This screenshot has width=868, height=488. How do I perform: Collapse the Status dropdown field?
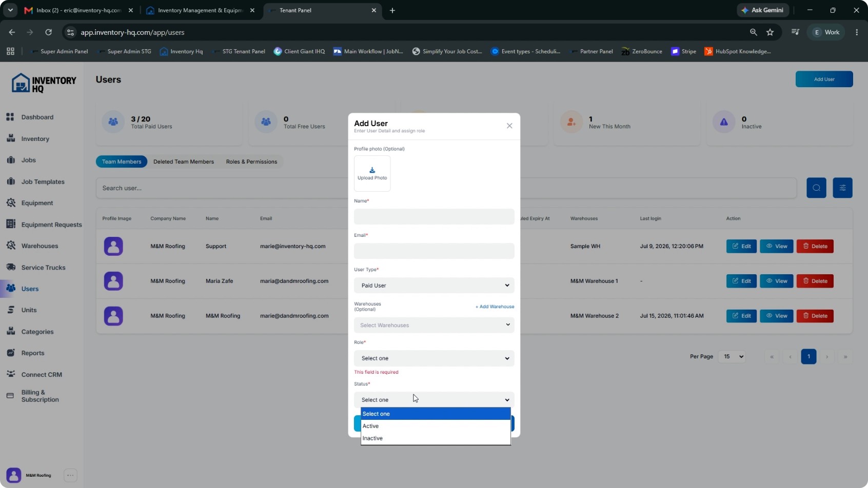pyautogui.click(x=434, y=400)
